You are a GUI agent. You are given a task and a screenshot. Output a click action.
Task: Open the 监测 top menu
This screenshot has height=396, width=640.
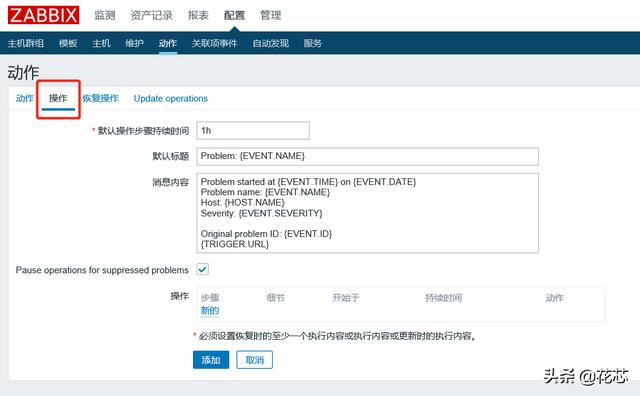coord(105,16)
